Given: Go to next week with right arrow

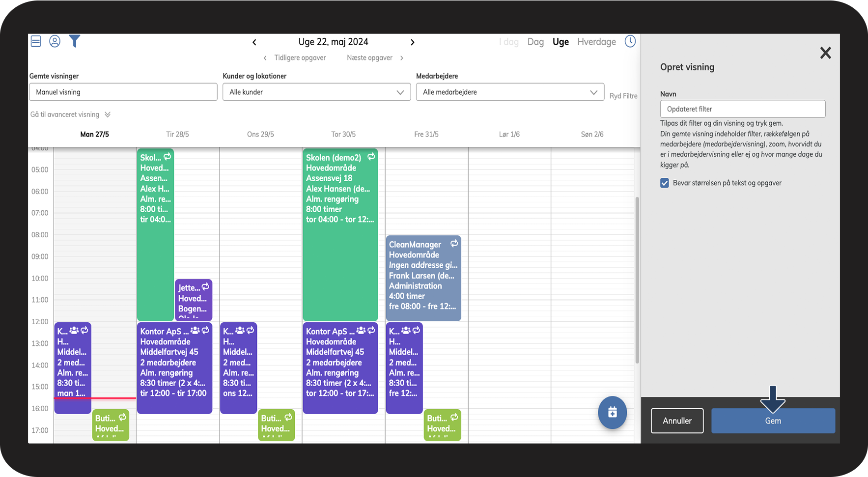Looking at the screenshot, I should (413, 42).
